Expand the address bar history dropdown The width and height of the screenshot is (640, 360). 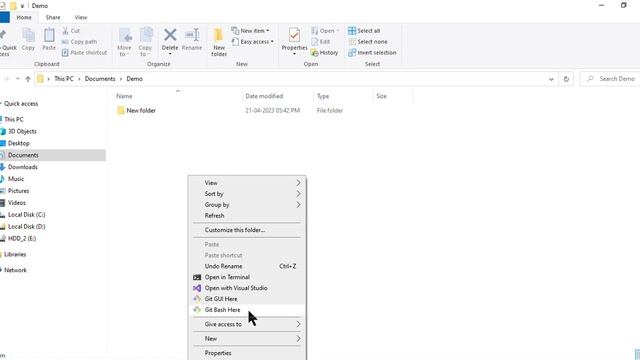(551, 79)
